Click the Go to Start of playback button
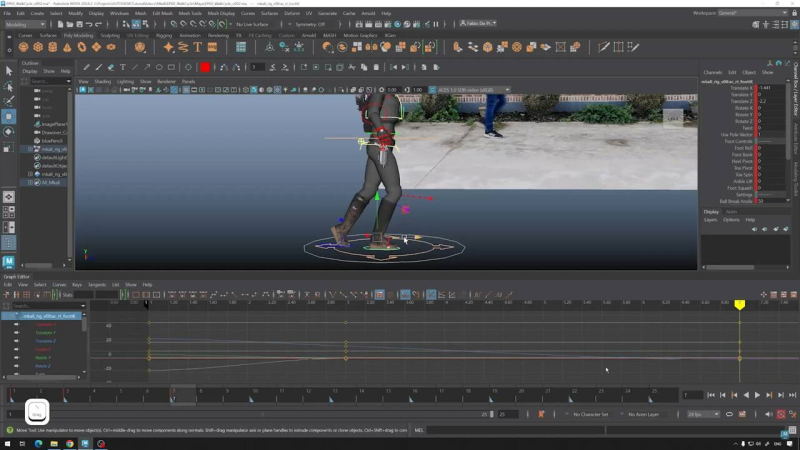 point(711,395)
